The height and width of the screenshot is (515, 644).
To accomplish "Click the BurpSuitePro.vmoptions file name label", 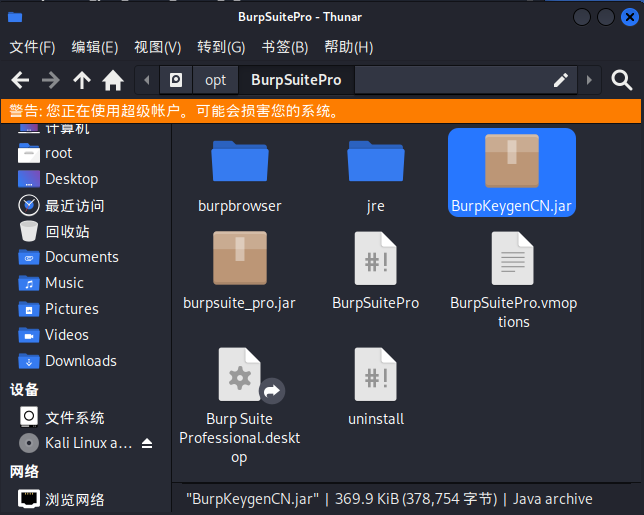I will (x=513, y=313).
